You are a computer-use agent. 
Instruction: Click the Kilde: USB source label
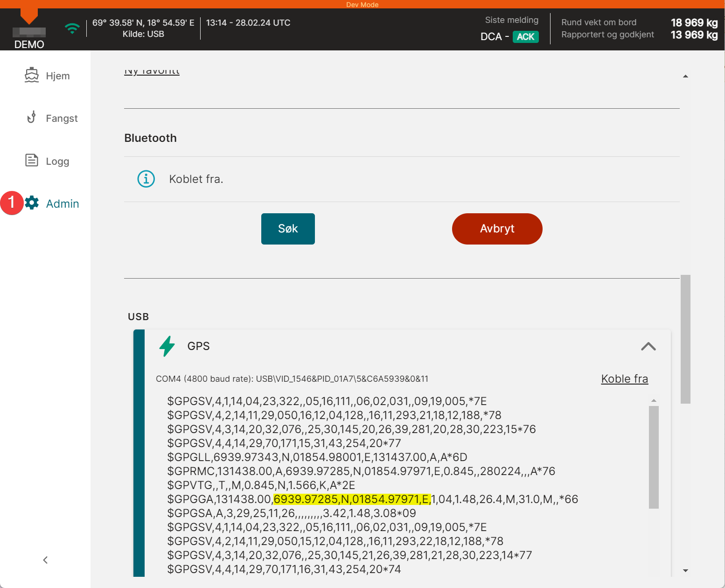143,34
